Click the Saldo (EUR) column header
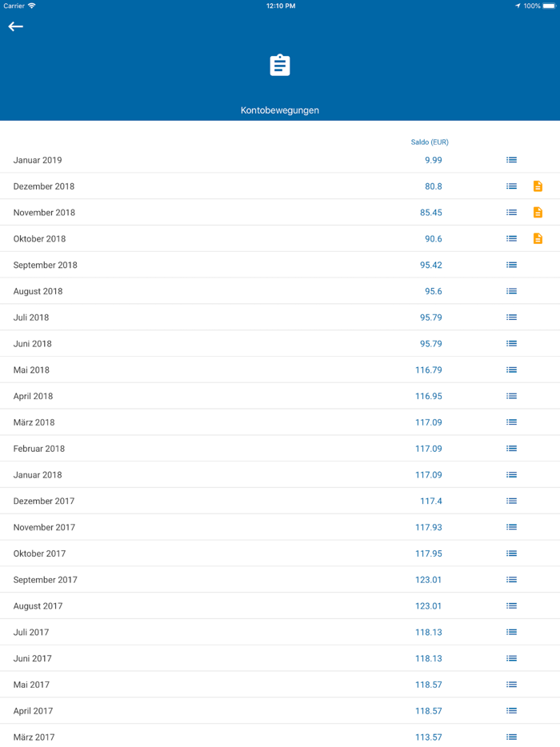 [x=430, y=142]
